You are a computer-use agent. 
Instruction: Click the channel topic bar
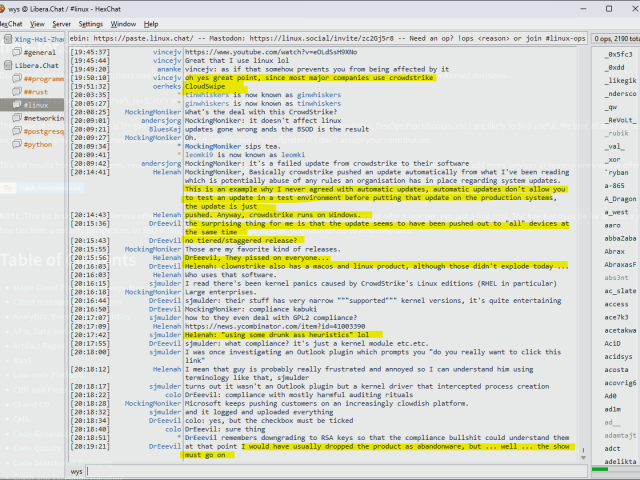pos(328,37)
